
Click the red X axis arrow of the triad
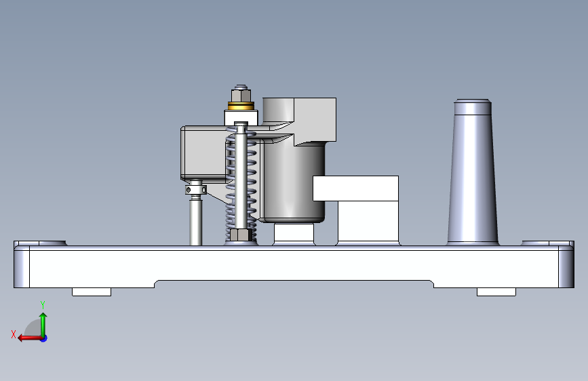pyautogui.click(x=29, y=338)
